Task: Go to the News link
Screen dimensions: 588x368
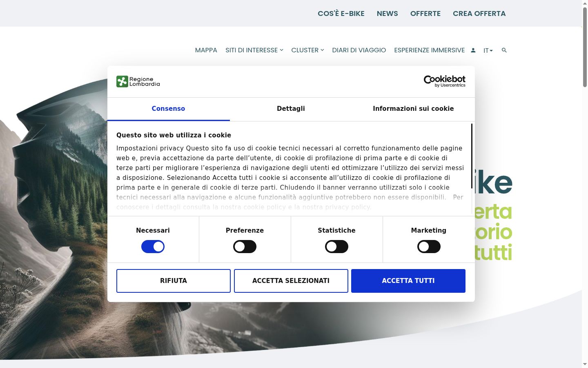Action: [387, 13]
